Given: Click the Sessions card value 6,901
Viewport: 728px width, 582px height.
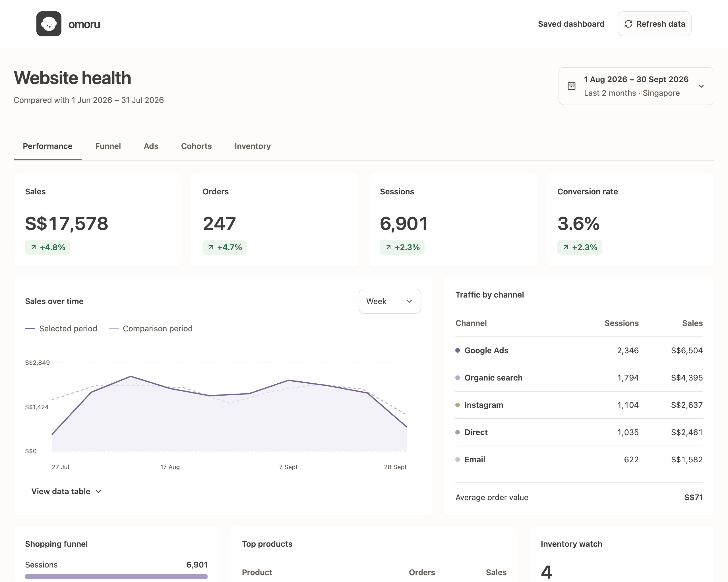Looking at the screenshot, I should coord(404,223).
